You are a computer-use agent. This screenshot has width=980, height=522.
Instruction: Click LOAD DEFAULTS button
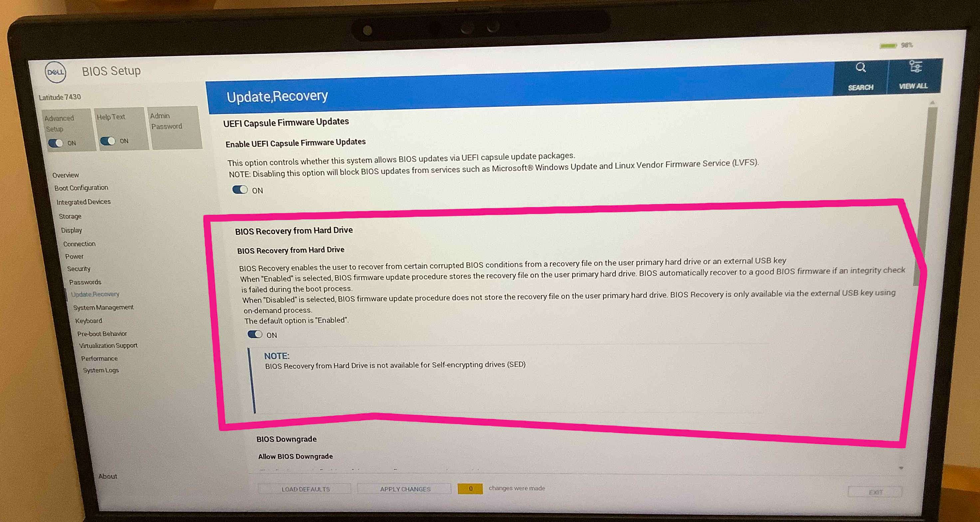(305, 488)
